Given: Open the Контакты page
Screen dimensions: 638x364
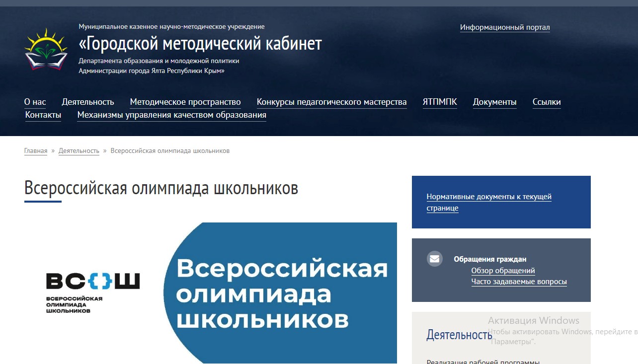Looking at the screenshot, I should 43,115.
